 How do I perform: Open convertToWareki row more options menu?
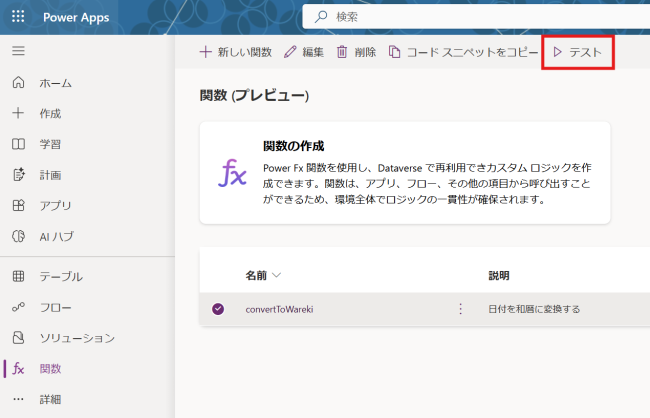(x=460, y=309)
